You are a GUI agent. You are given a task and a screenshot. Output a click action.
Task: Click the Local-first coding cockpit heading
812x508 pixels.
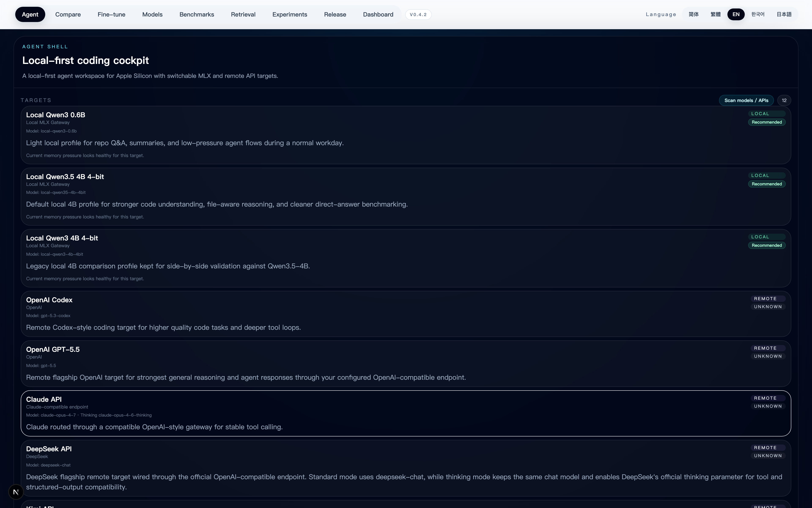click(x=86, y=61)
